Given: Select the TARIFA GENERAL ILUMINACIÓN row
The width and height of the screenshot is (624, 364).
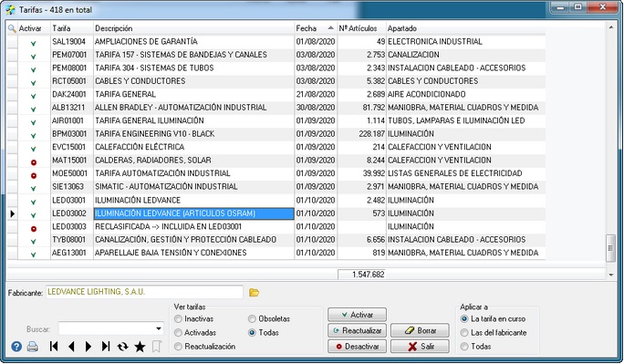Looking at the screenshot, I should click(276, 120).
